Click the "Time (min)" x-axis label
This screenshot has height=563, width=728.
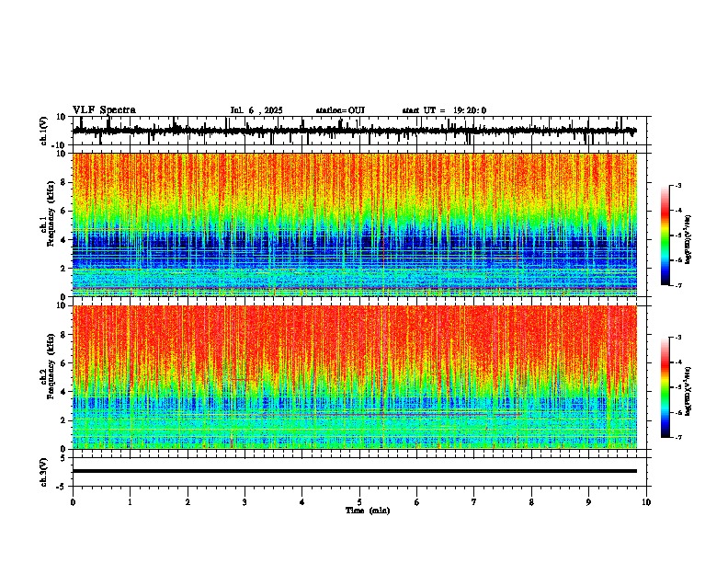click(368, 511)
